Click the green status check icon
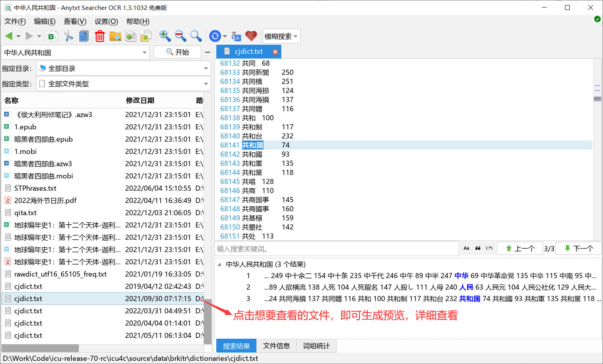This screenshot has height=364, width=603. pyautogui.click(x=597, y=19)
